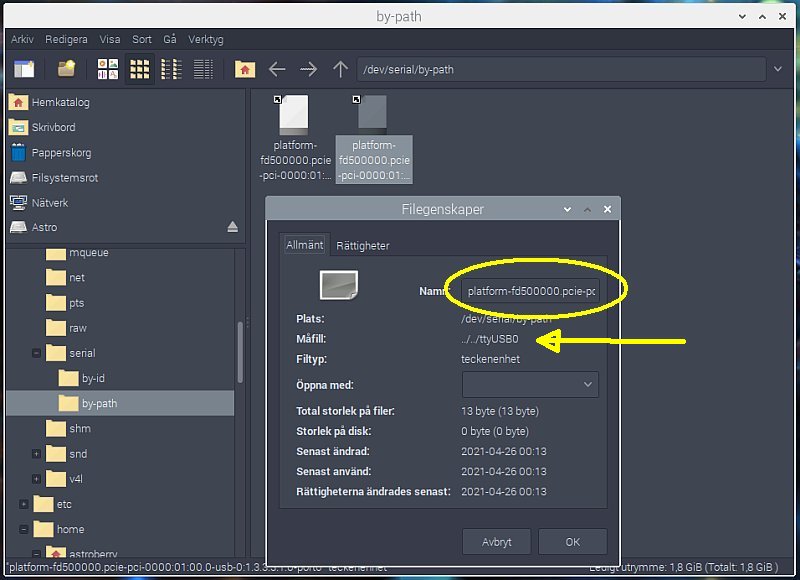Screen dimensions: 800x580
Task: Expand the etc folder tree node
Action: pyautogui.click(x=23, y=504)
